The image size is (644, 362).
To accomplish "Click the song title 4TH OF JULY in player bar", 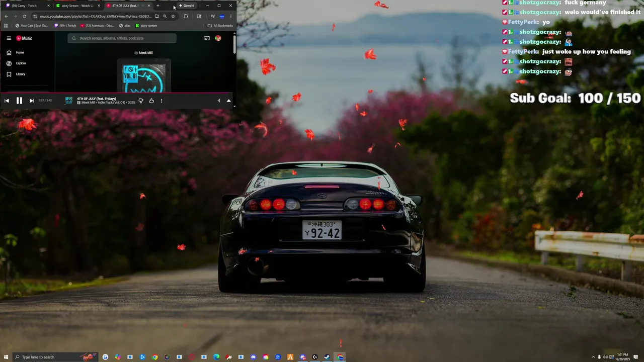I will (97, 99).
